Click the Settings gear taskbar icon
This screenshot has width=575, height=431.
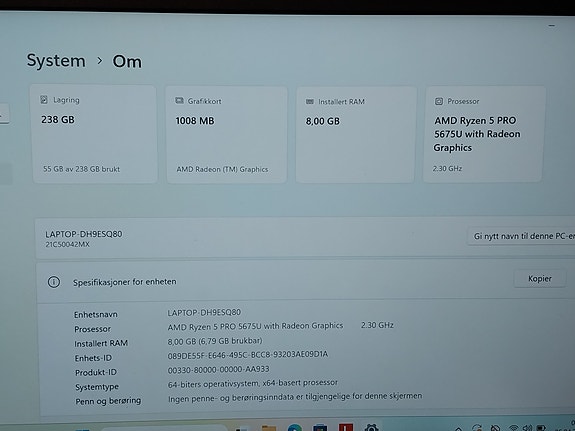point(371,428)
